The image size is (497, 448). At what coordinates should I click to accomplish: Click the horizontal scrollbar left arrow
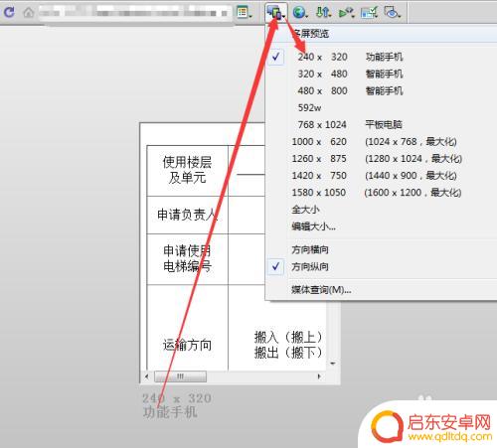point(147,376)
